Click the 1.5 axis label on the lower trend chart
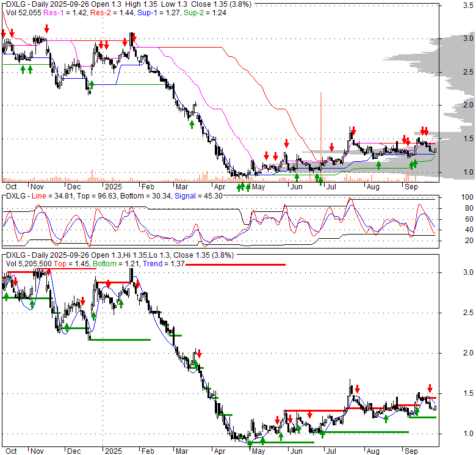The image size is (476, 455). (x=468, y=393)
